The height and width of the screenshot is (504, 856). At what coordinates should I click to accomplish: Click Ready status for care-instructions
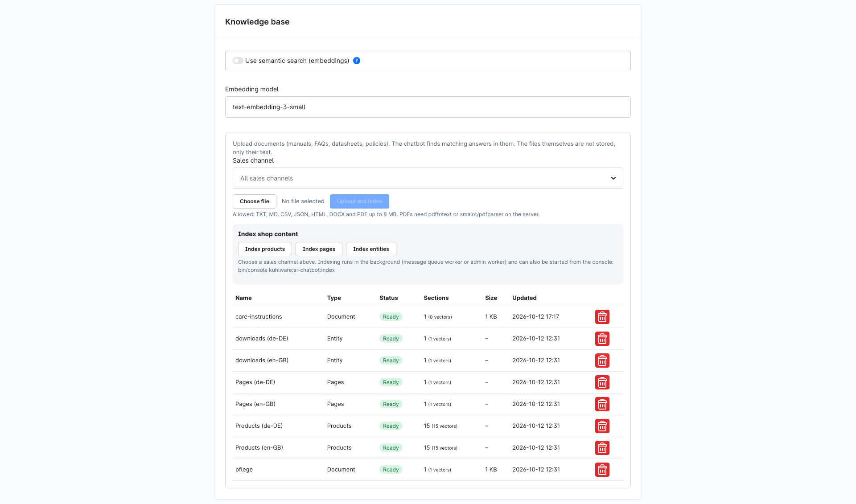point(391,317)
